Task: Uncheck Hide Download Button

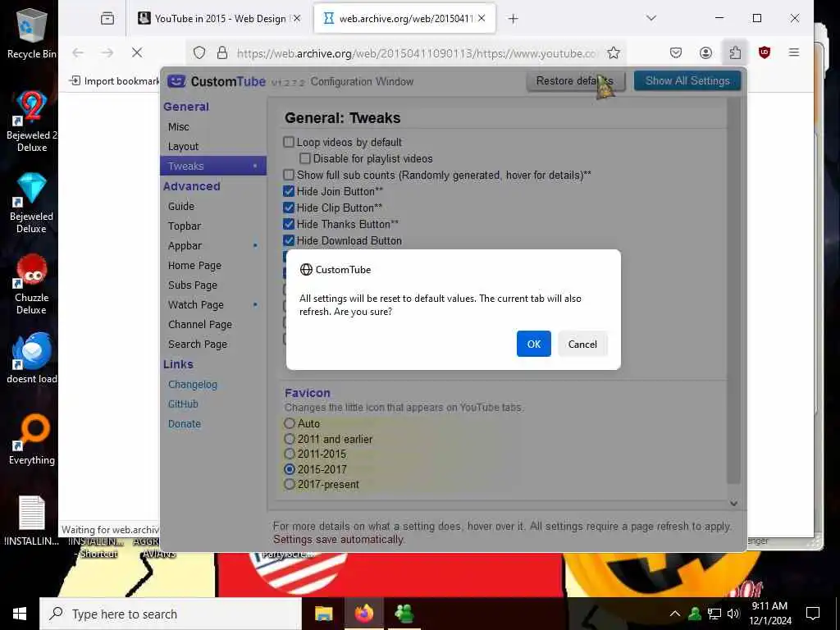Action: pyautogui.click(x=289, y=240)
